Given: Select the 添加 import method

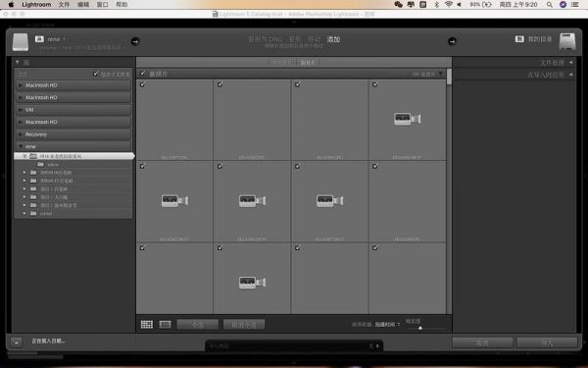Looking at the screenshot, I should coord(333,39).
